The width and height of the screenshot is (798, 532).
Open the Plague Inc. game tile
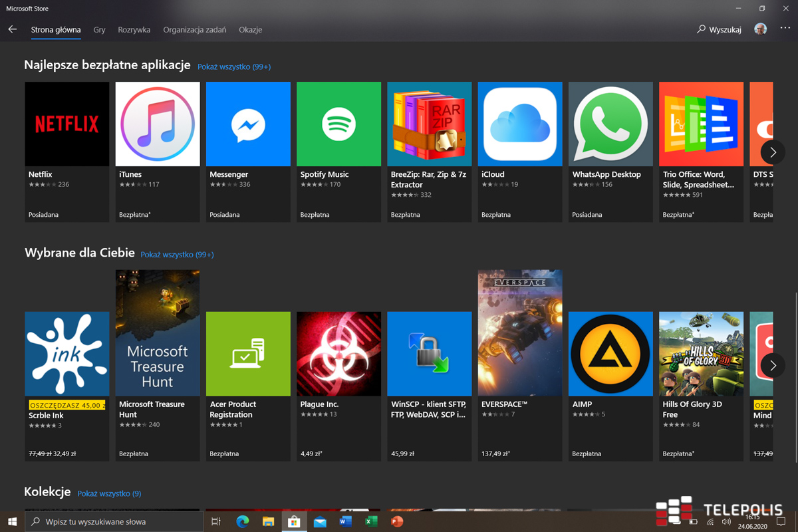pyautogui.click(x=338, y=384)
